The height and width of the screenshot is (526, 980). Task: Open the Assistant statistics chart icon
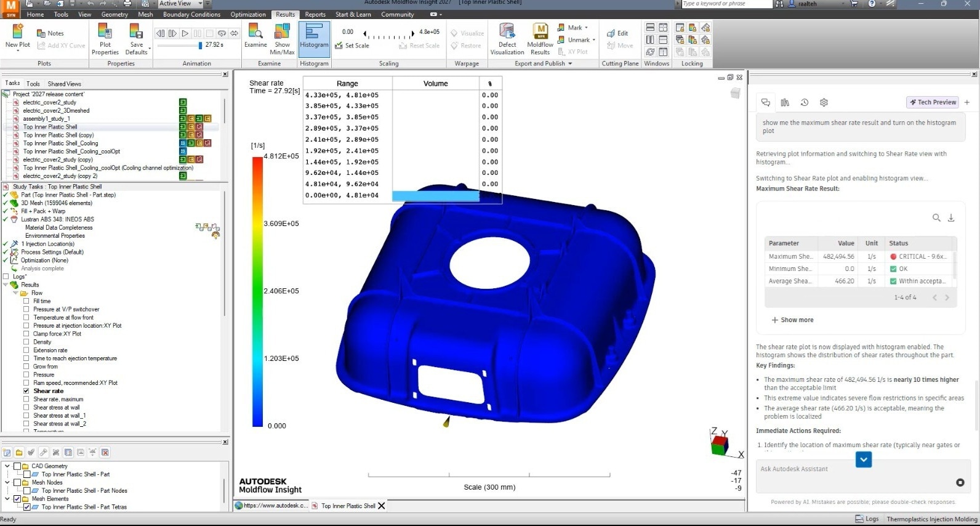coord(785,102)
